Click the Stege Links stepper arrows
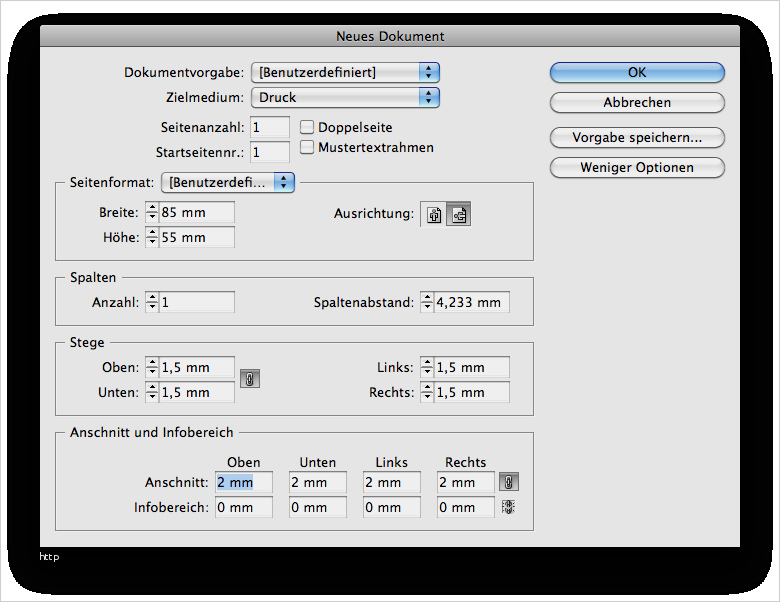Screen dimensions: 780x602 click(427, 367)
